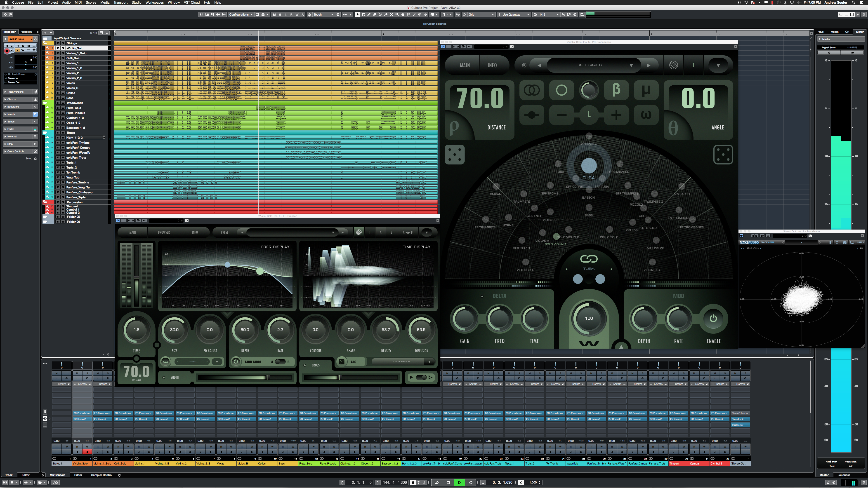Open the VST Cloud menu

click(192, 2)
